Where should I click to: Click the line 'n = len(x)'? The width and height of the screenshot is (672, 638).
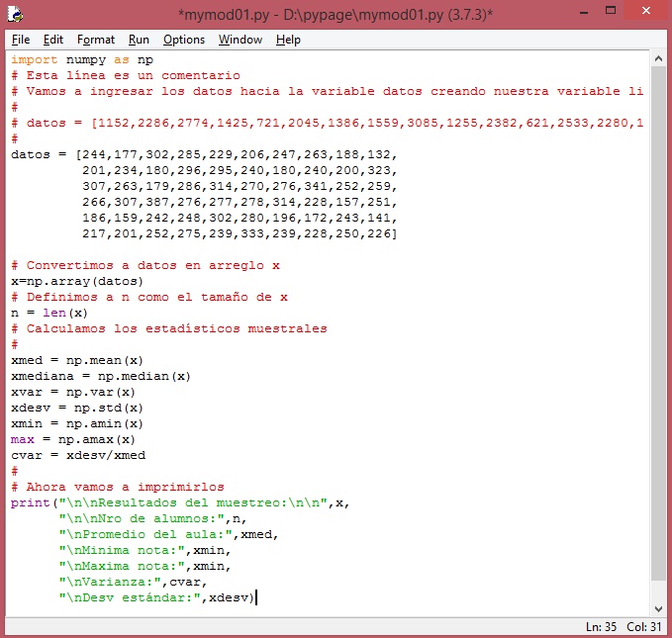click(x=49, y=313)
